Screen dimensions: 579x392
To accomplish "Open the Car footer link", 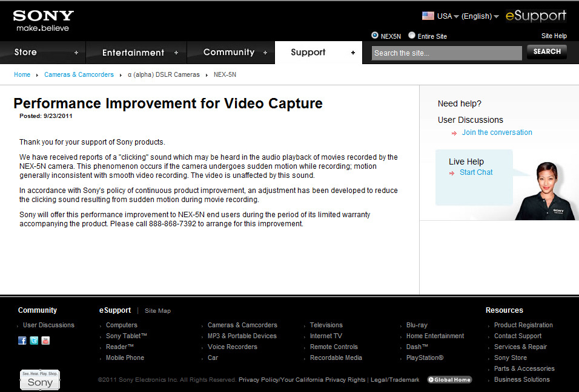I will pos(213,358).
